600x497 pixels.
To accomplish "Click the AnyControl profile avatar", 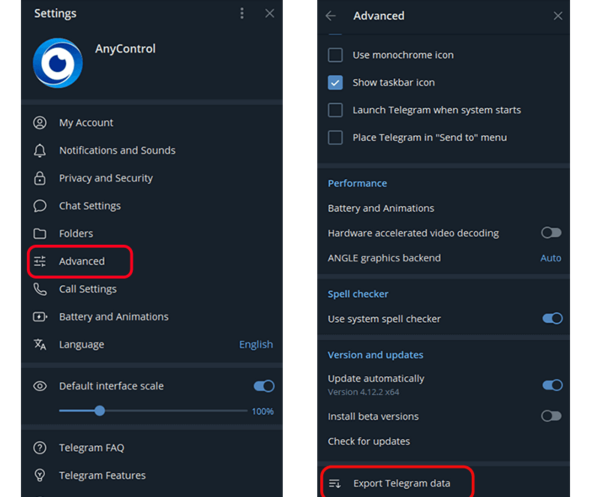I will (58, 63).
